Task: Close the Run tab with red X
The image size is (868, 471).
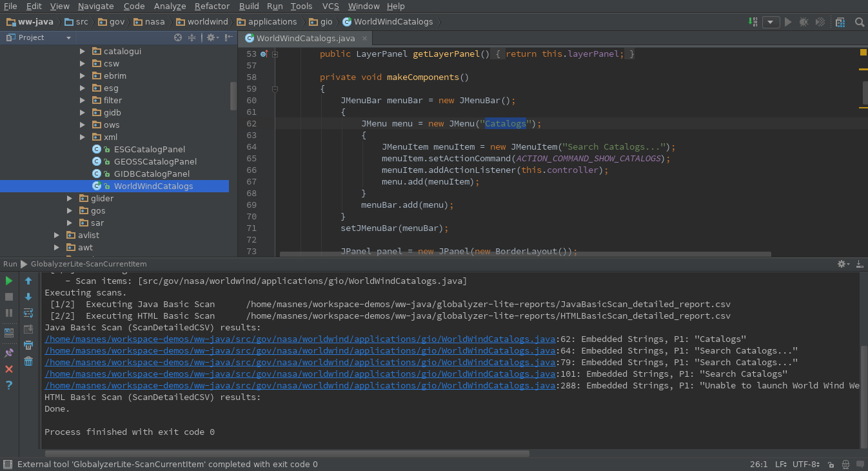Action: pyautogui.click(x=9, y=369)
